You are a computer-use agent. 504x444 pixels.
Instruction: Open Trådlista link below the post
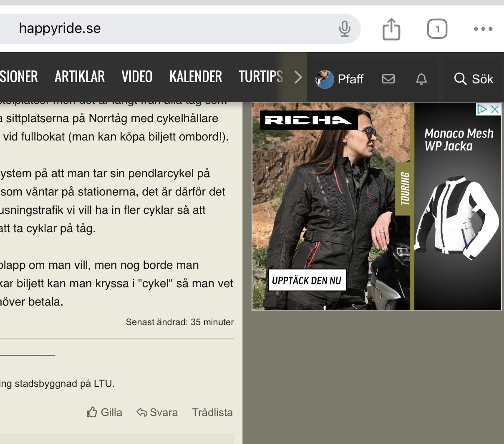pyautogui.click(x=212, y=412)
